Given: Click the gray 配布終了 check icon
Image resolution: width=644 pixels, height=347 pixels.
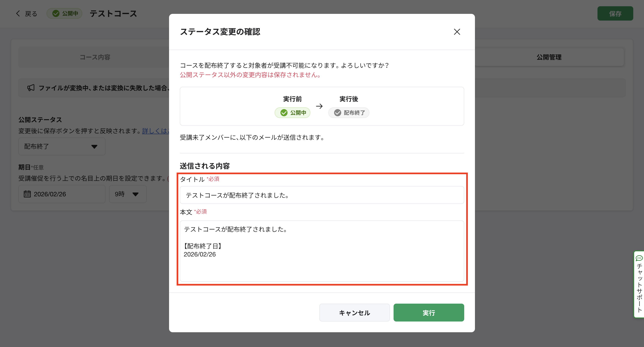Looking at the screenshot, I should [337, 113].
